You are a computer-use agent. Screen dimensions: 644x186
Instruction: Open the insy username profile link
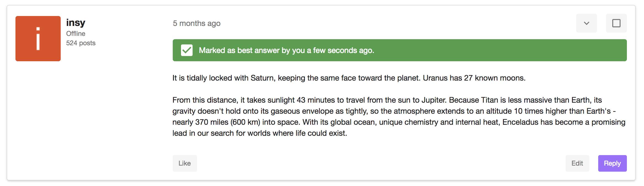pyautogui.click(x=76, y=23)
